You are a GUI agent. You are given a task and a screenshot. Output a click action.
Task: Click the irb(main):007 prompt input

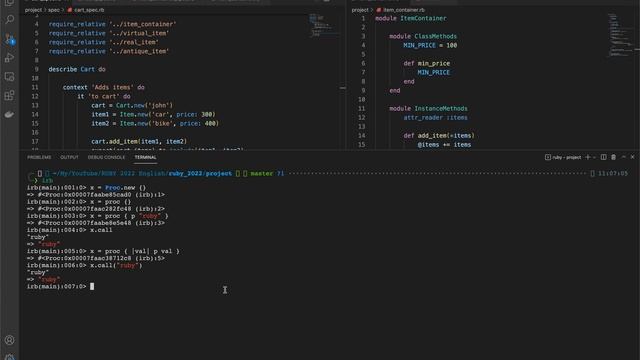pos(92,287)
